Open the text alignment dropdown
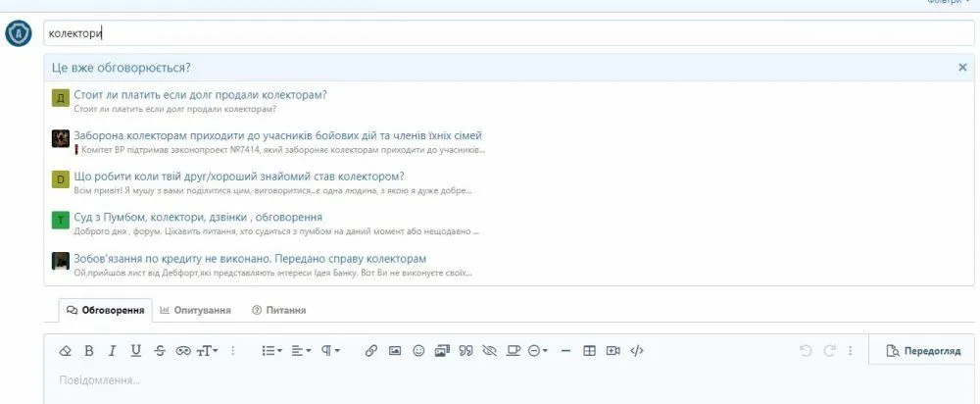The height and width of the screenshot is (404, 980). (x=301, y=351)
